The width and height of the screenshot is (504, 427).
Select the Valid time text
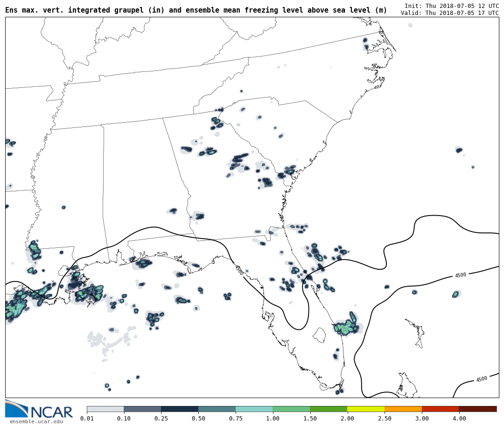pyautogui.click(x=449, y=13)
